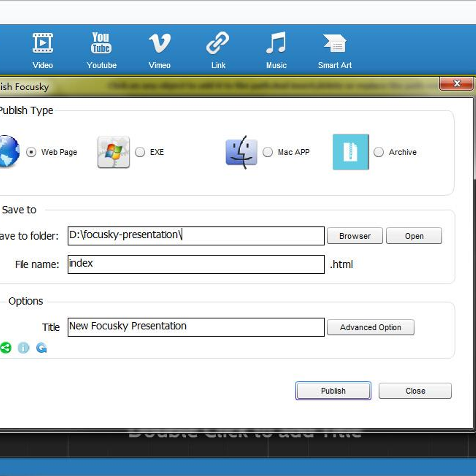Focus the Save to folder field
Image resolution: width=476 pixels, height=476 pixels.
click(x=196, y=236)
